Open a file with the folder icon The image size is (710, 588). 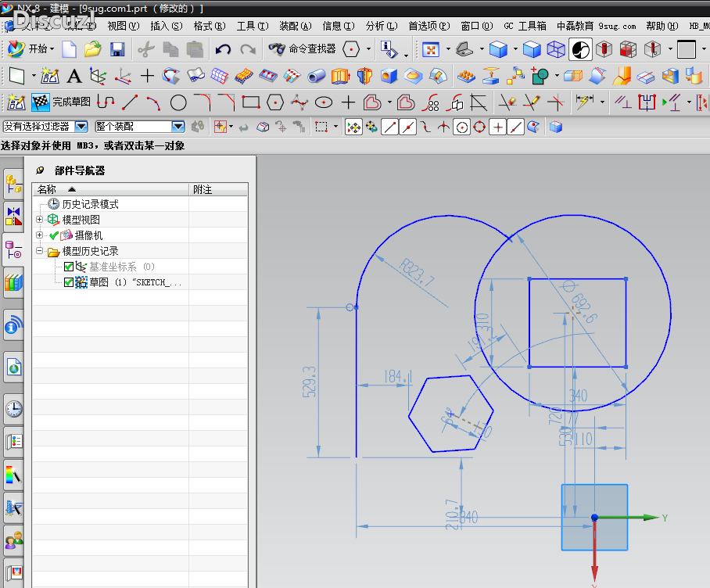click(x=93, y=49)
